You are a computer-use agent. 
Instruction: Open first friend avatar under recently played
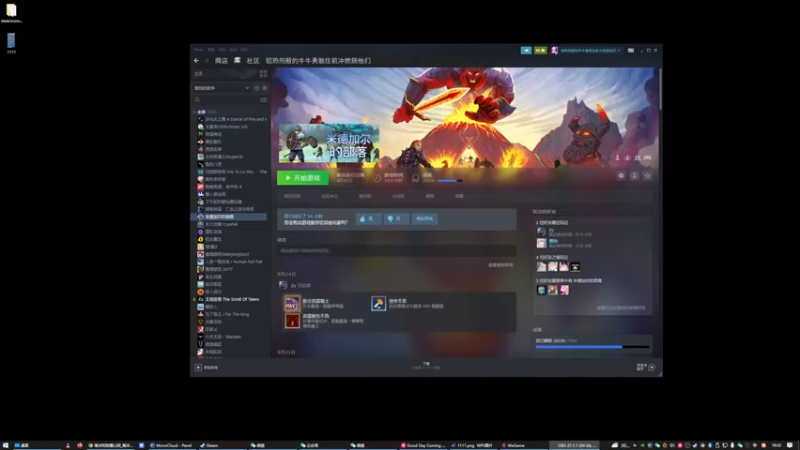pos(541,232)
